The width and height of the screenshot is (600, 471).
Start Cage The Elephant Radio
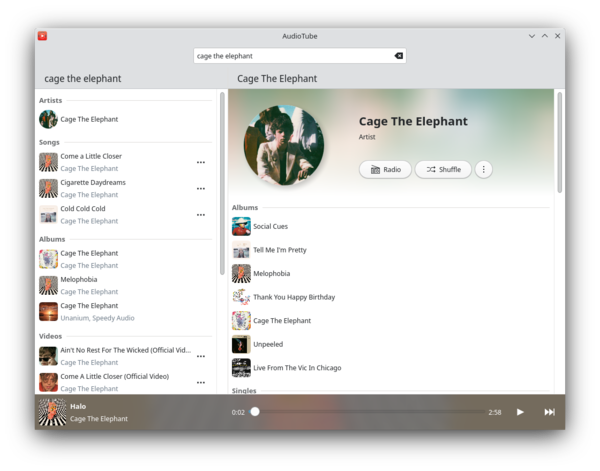pyautogui.click(x=385, y=169)
